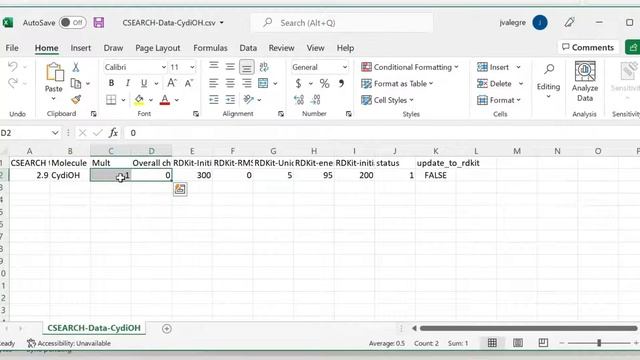This screenshot has height=360, width=640.
Task: Click Decrease Decimal icon
Action: [x=316, y=100]
